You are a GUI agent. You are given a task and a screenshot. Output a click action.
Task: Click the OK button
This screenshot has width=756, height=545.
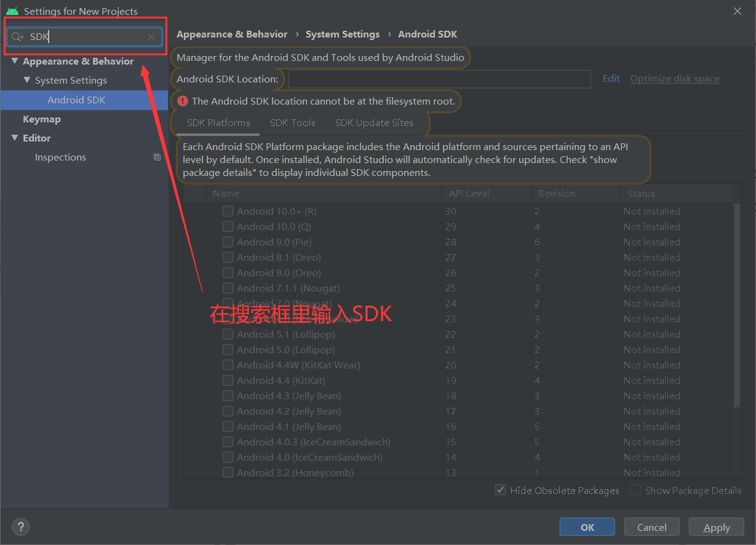click(587, 527)
